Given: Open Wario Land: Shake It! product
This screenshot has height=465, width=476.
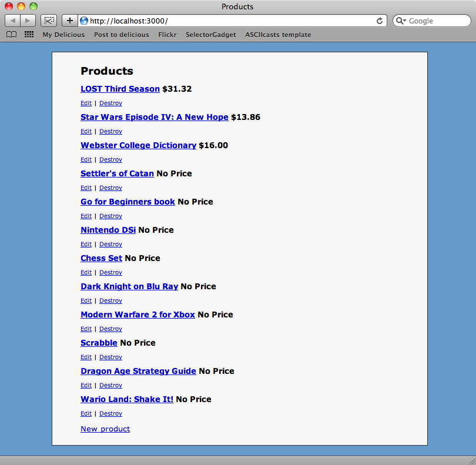Looking at the screenshot, I should (127, 399).
